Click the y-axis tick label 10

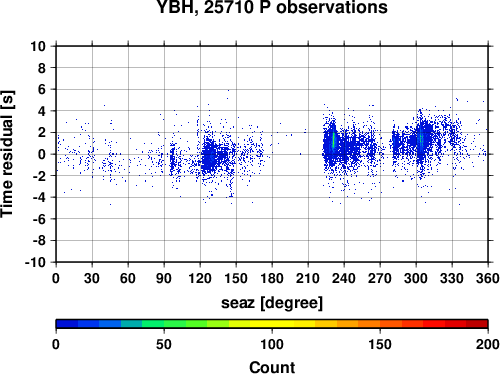38,46
